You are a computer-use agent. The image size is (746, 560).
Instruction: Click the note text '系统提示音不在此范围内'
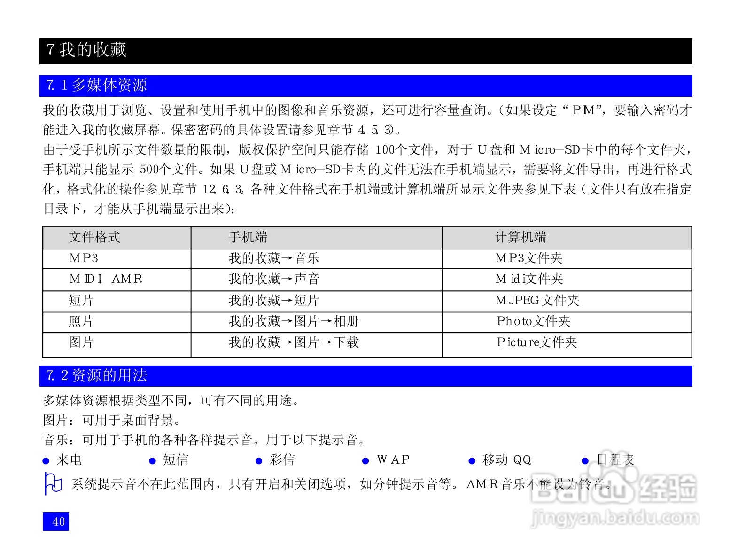tap(342, 484)
